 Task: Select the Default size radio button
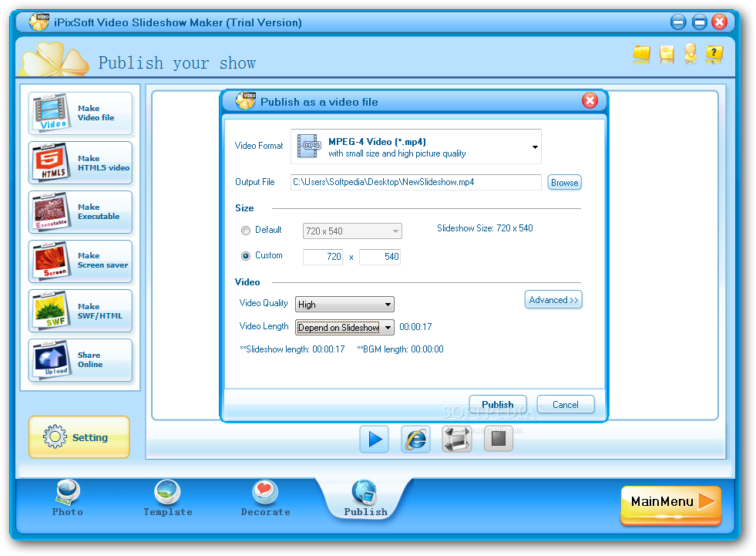click(x=246, y=231)
